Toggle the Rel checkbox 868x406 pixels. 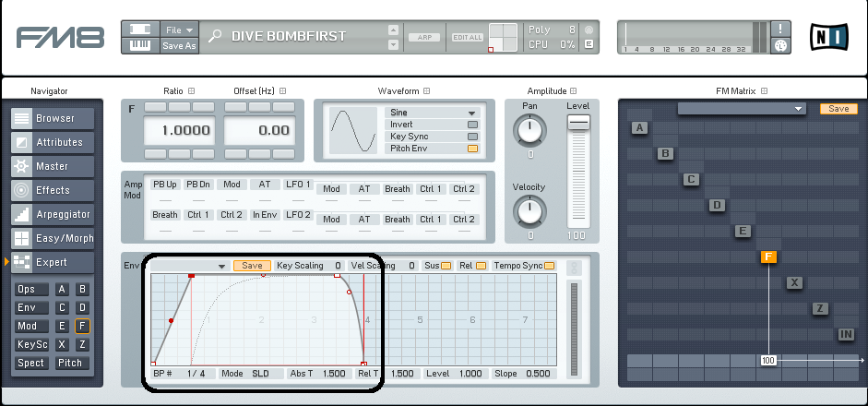(482, 266)
